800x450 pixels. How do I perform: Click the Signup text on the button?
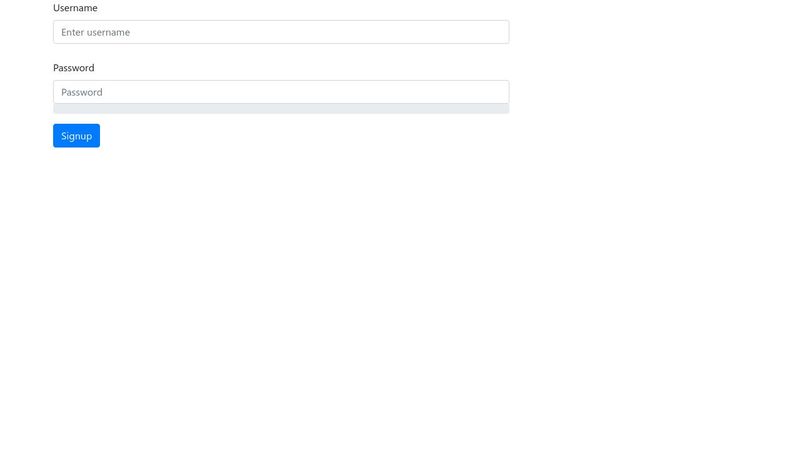coord(77,136)
